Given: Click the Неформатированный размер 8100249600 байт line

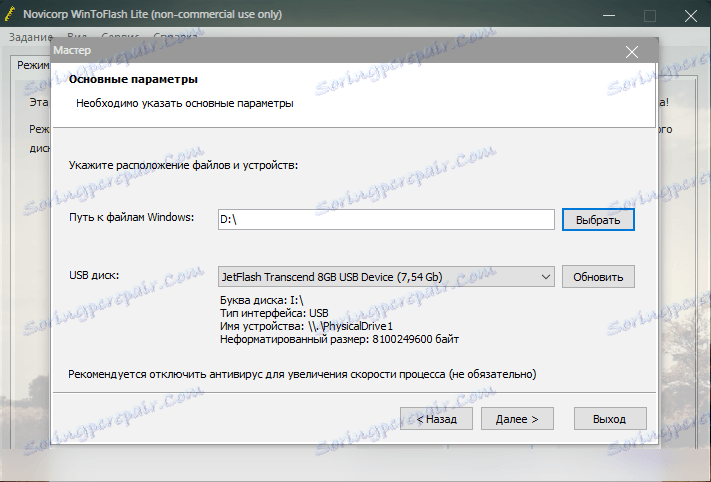Looking at the screenshot, I should pyautogui.click(x=339, y=339).
